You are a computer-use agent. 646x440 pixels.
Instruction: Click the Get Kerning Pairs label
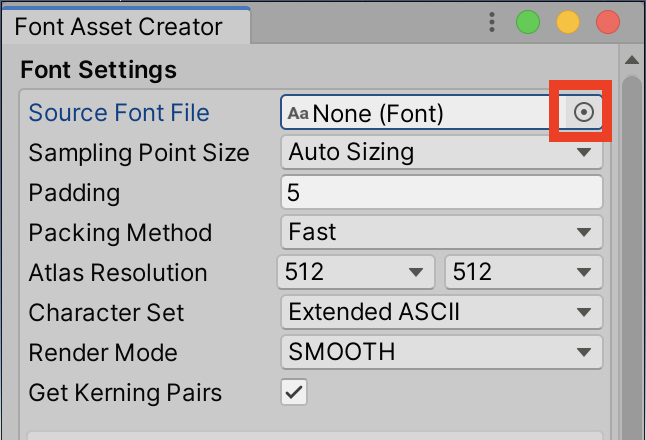click(125, 392)
